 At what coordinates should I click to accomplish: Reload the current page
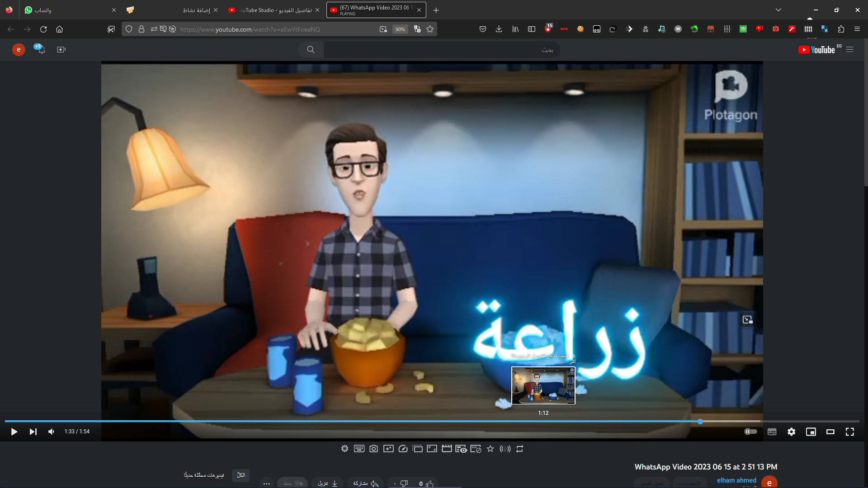click(43, 29)
